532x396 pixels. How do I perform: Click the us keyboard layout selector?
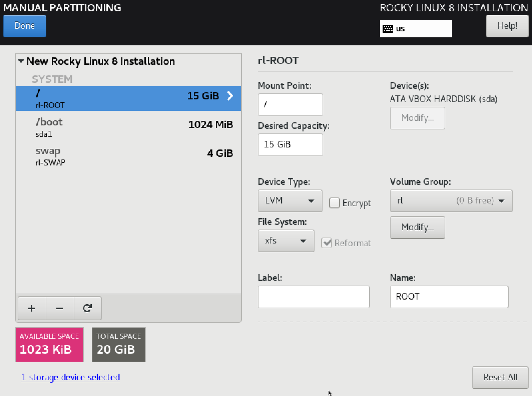(x=416, y=29)
